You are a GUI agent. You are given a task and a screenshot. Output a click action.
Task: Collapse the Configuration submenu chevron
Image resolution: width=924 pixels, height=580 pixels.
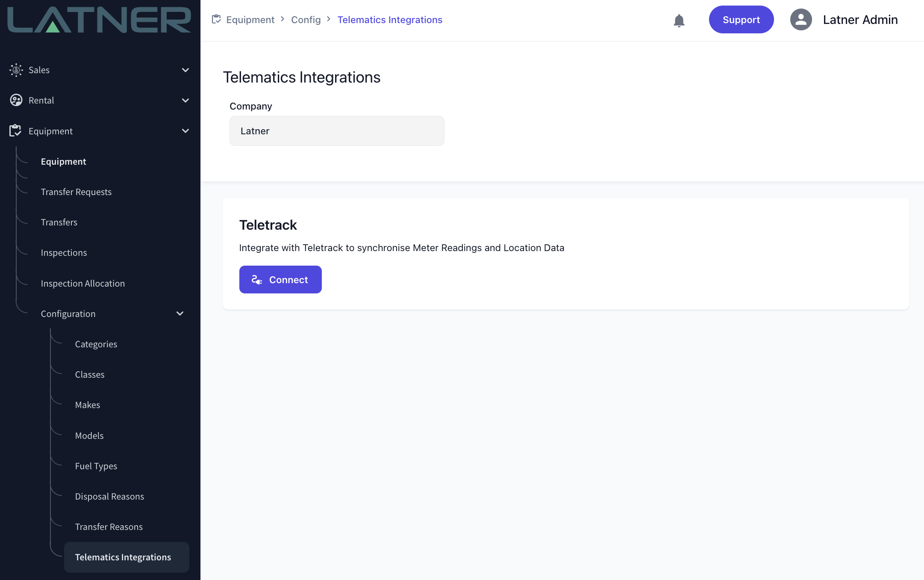coord(180,314)
